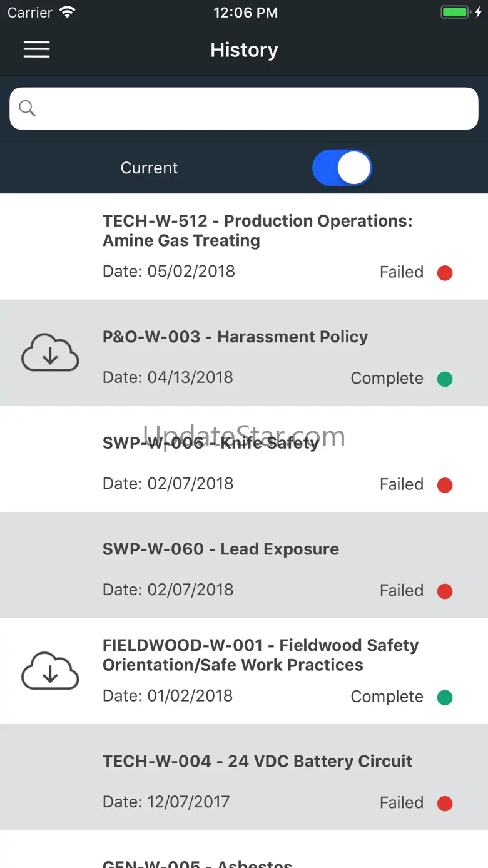Open the partially visible GEN-W-005 Asbestos entry
The image size is (488, 868).
pyautogui.click(x=244, y=850)
